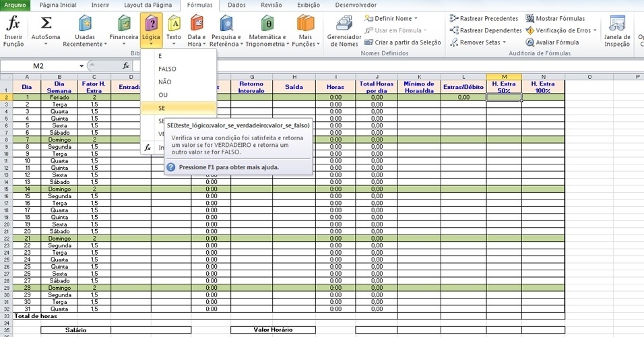Viewport: 644px width, 337px height.
Task: Click the Total de horas cell
Action: pyautogui.click(x=36, y=316)
